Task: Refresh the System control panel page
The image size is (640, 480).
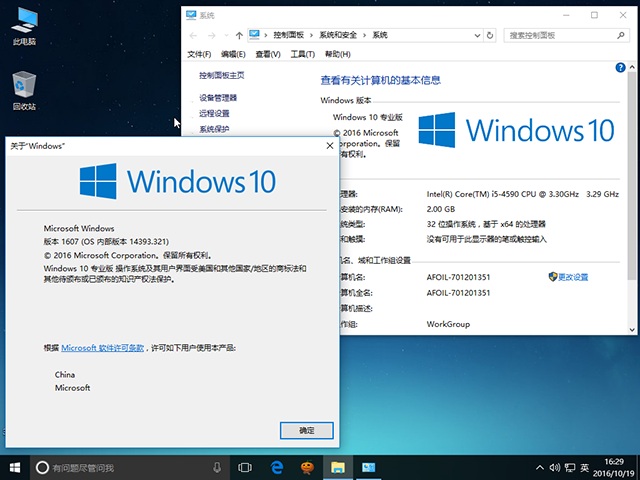Action: 490,34
